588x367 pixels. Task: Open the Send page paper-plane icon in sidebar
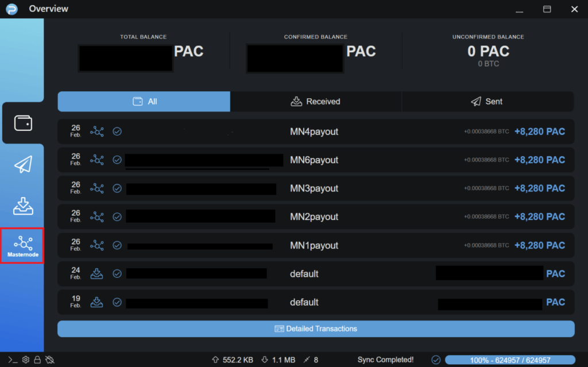22,165
